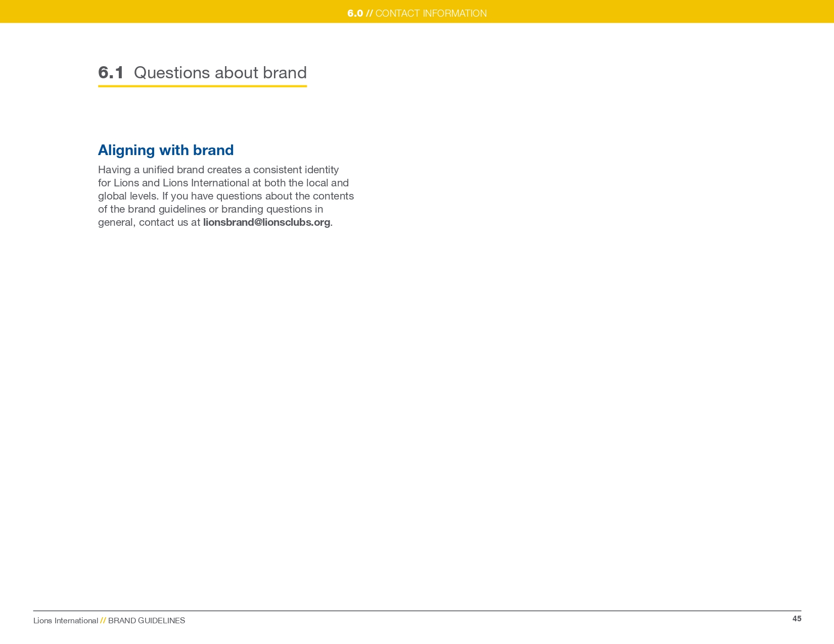Click page number 45 in the footer
The width and height of the screenshot is (834, 644).
[797, 619]
